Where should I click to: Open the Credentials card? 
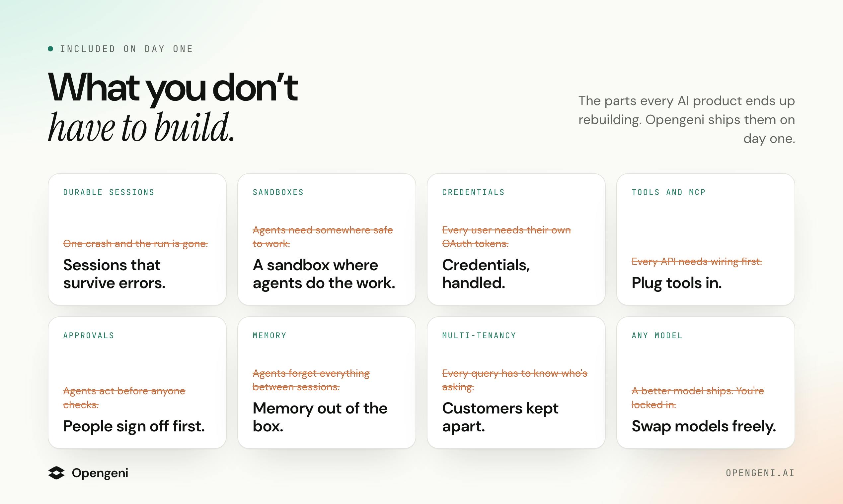click(x=516, y=239)
